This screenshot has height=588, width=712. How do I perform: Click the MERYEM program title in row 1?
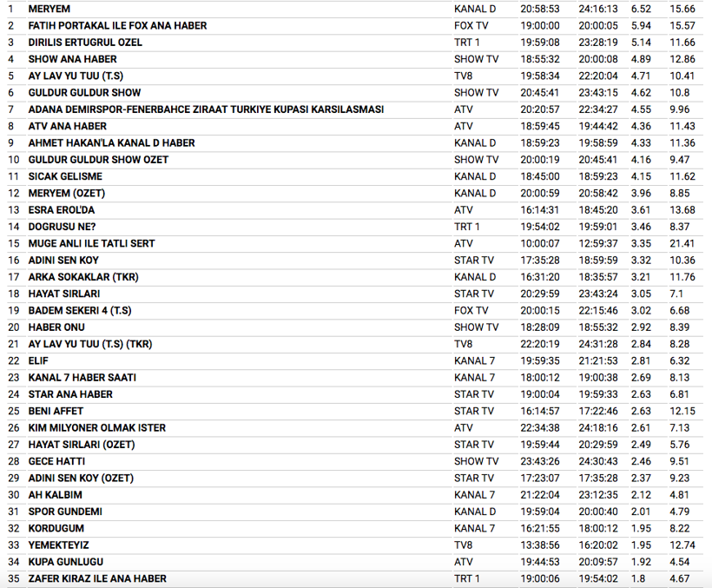coord(49,9)
